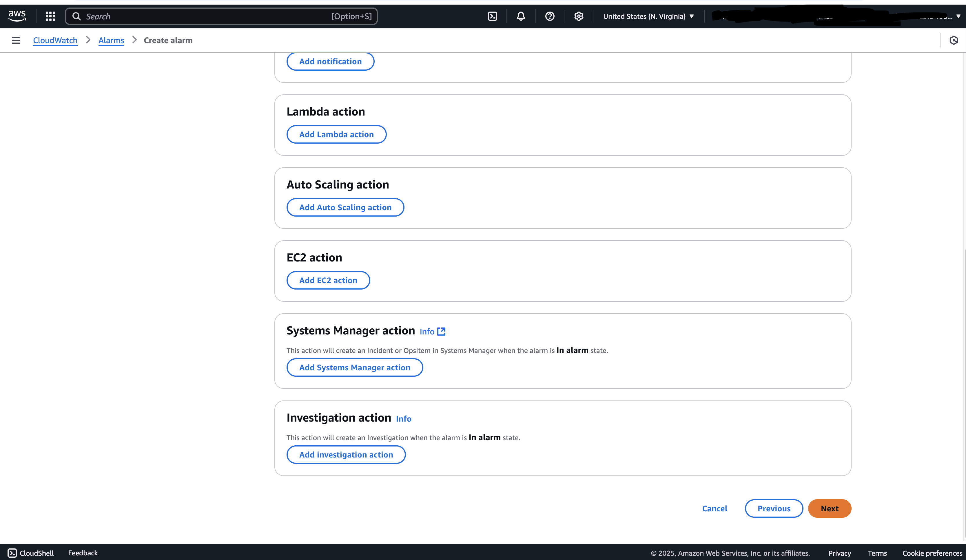Image resolution: width=966 pixels, height=560 pixels.
Task: Open Feedback in the footer
Action: point(83,553)
